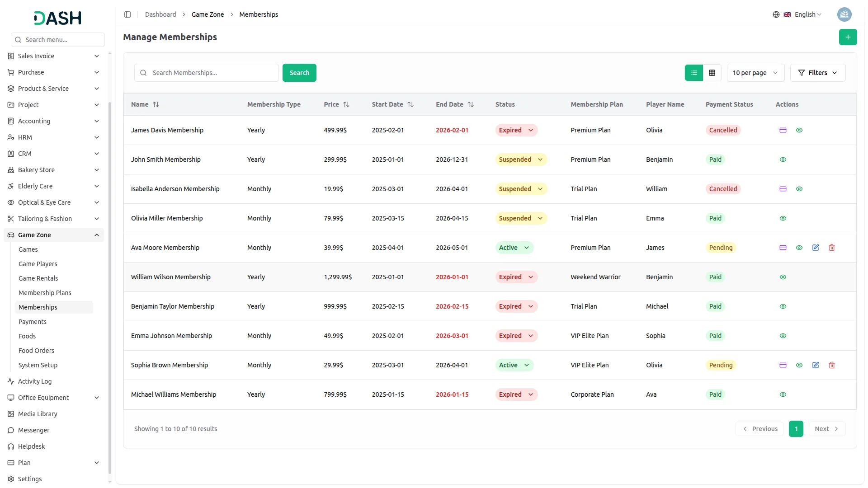Viewport: 868px width, 488px height.
Task: Go to Payments in sidebar
Action: (32, 322)
